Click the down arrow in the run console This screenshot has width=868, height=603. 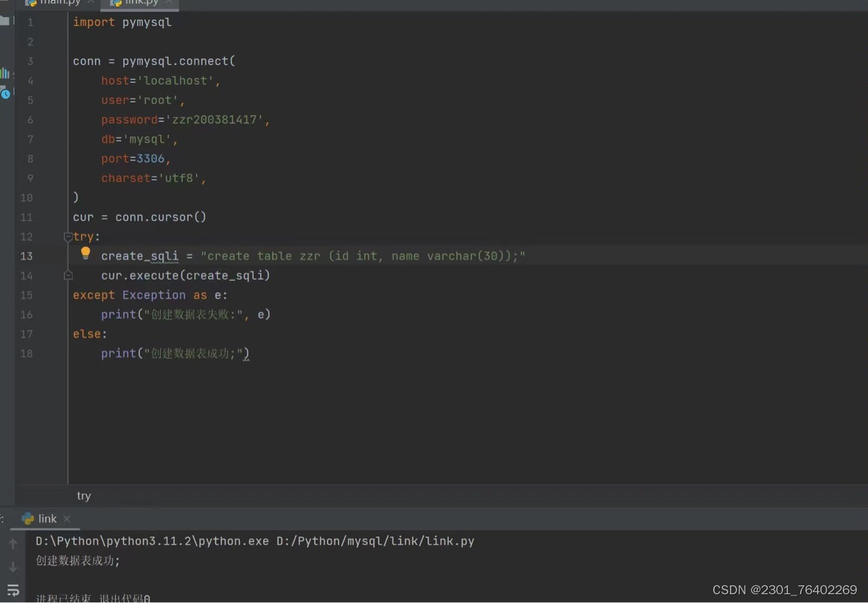[x=13, y=567]
